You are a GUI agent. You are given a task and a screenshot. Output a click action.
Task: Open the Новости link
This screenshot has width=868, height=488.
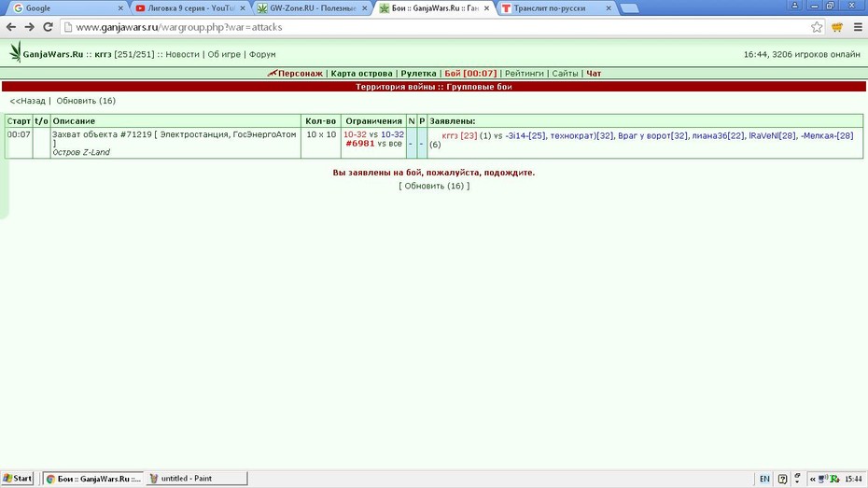click(x=182, y=54)
